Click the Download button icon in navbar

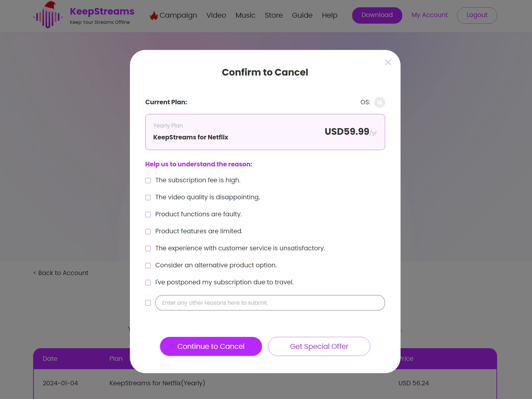click(377, 15)
